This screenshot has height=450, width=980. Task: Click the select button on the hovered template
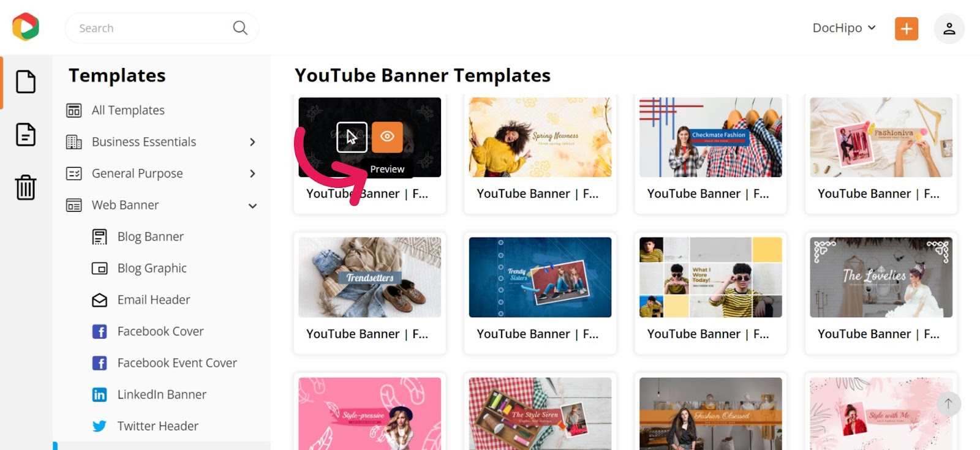[352, 137]
